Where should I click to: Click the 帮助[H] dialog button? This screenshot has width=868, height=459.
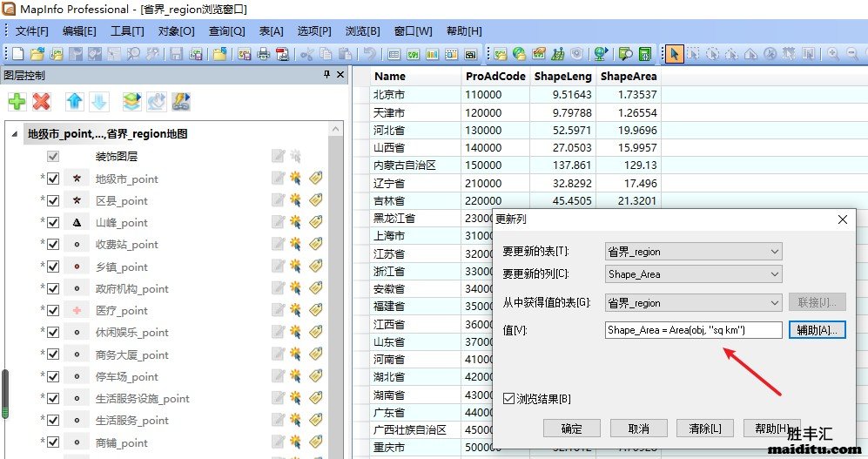771,428
